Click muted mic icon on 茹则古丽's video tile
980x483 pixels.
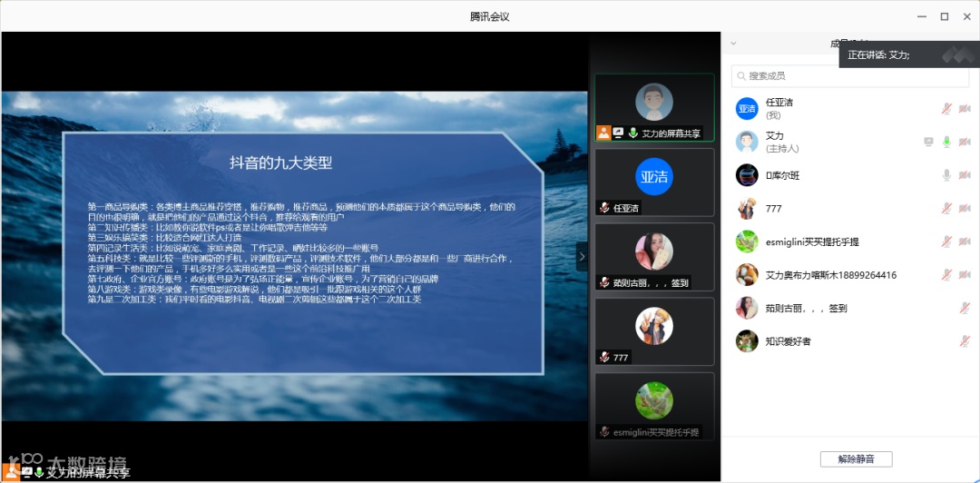click(603, 282)
